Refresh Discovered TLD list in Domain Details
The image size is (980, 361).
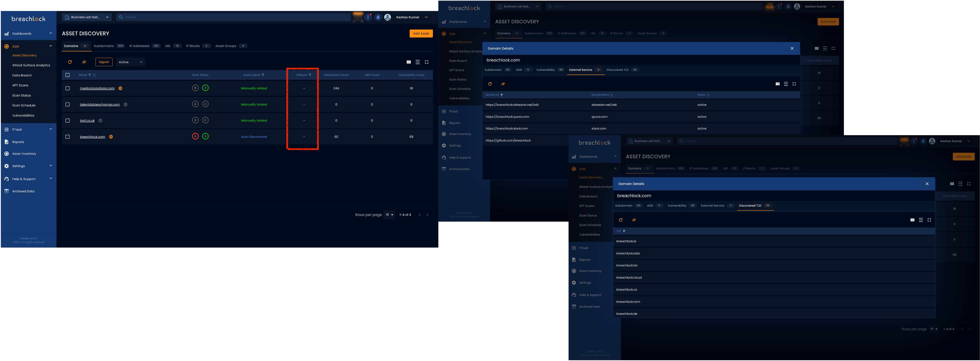[x=621, y=220]
